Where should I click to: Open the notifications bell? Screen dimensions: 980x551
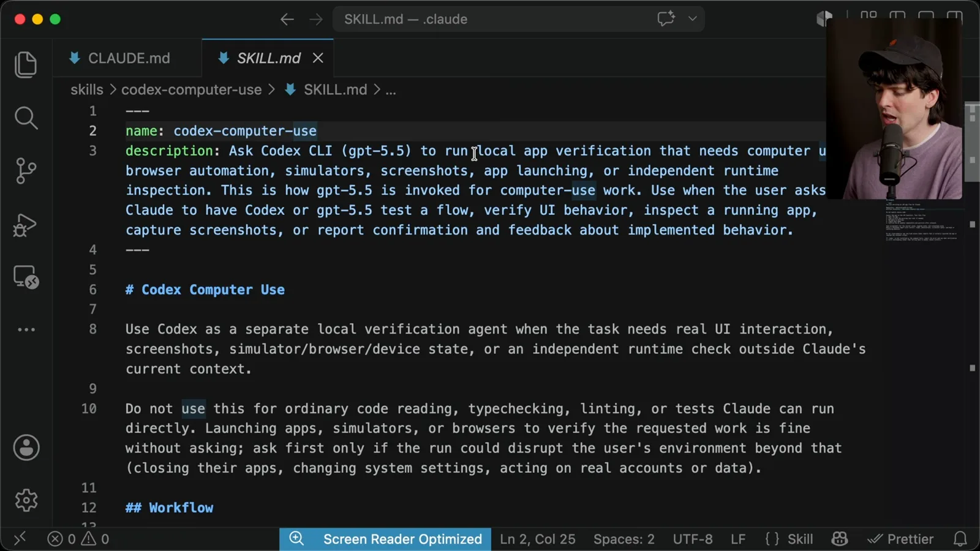coord(960,539)
